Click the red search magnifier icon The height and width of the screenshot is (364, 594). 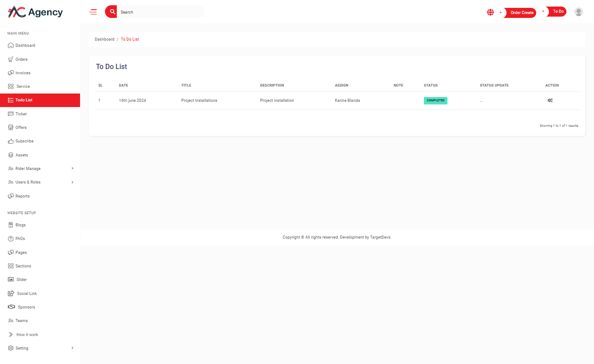112,12
